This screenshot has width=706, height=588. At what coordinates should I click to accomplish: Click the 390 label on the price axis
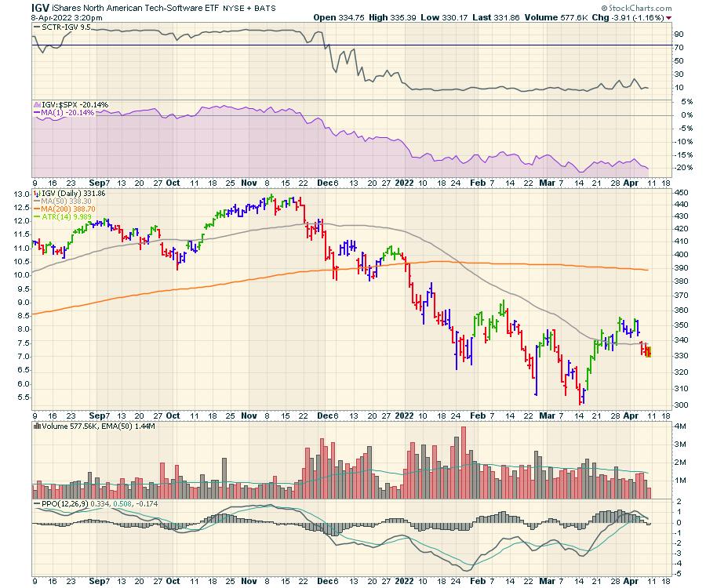[681, 267]
